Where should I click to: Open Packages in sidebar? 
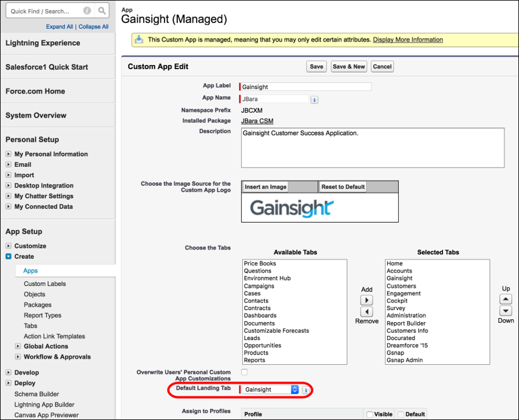pos(38,305)
